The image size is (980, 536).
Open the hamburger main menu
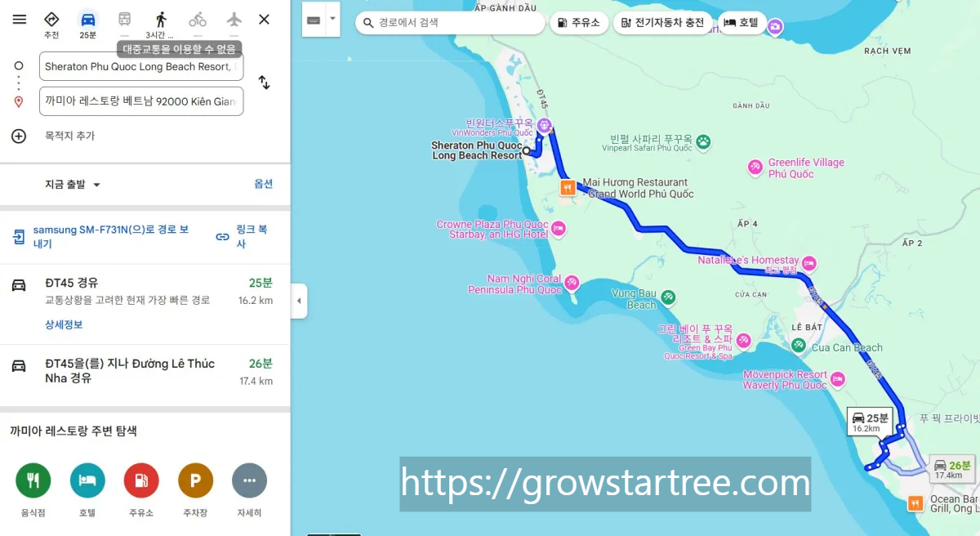[19, 20]
